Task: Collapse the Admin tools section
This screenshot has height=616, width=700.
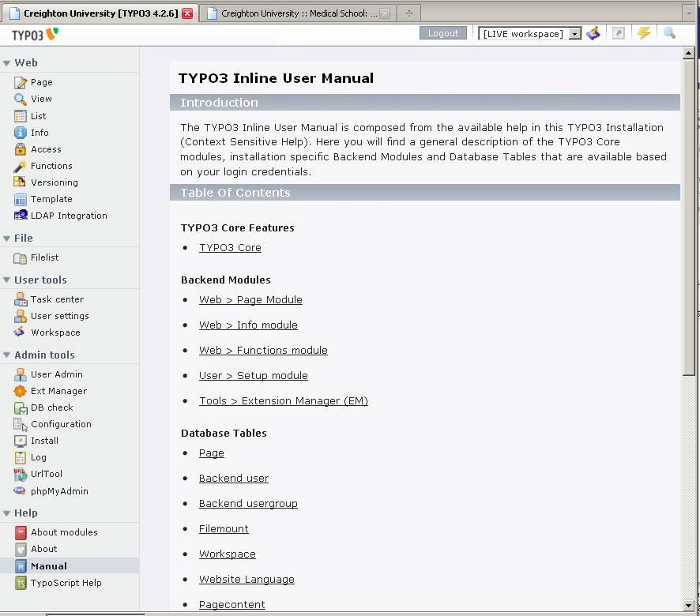Action: tap(7, 355)
